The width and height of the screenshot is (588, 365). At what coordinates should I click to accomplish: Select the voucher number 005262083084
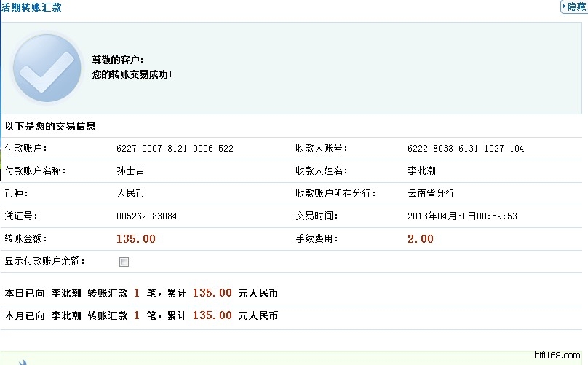[x=146, y=216]
